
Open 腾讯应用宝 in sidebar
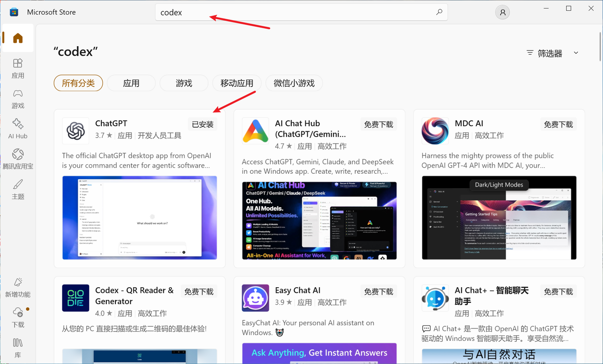(x=18, y=159)
